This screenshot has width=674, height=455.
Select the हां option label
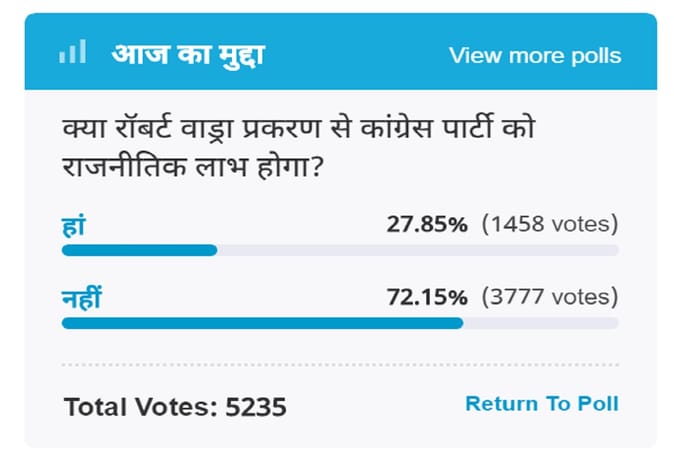72,225
